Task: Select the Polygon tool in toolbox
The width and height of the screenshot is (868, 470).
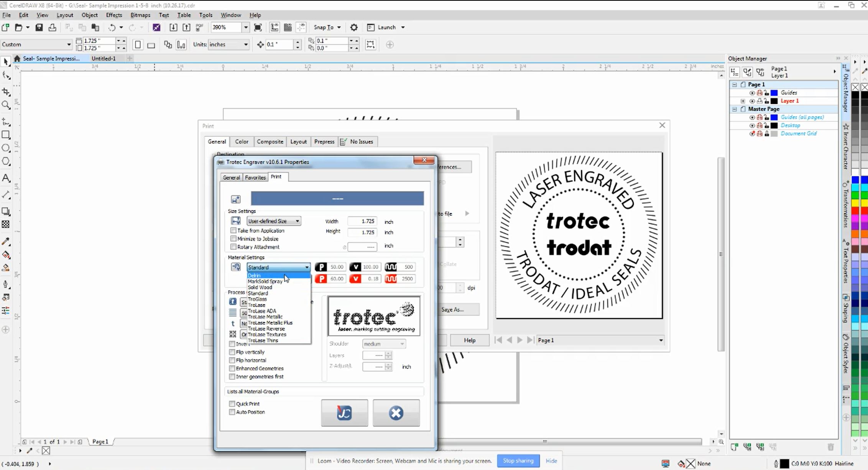Action: tap(6, 161)
